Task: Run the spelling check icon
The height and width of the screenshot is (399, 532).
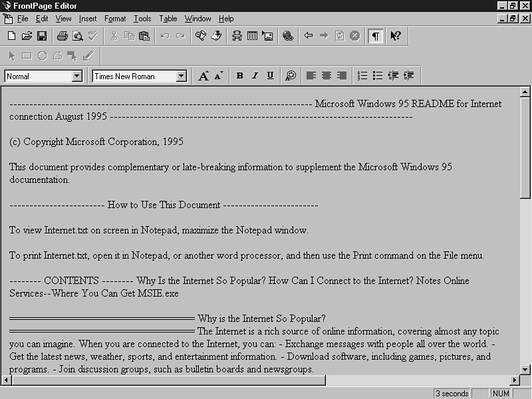Action: [92, 36]
